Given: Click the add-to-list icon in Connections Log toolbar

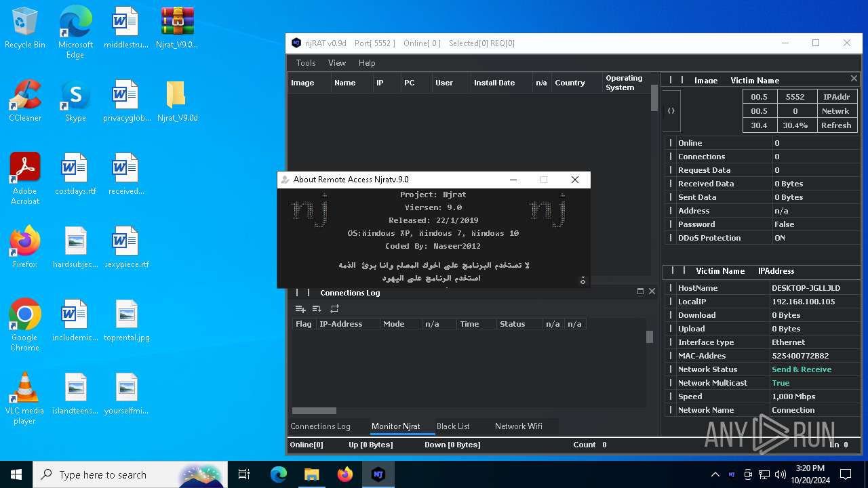Looking at the screenshot, I should click(300, 309).
